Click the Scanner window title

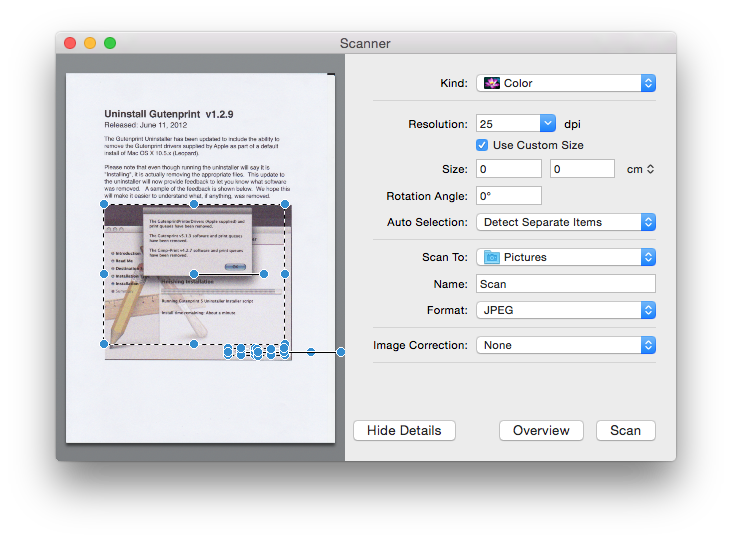[x=365, y=43]
